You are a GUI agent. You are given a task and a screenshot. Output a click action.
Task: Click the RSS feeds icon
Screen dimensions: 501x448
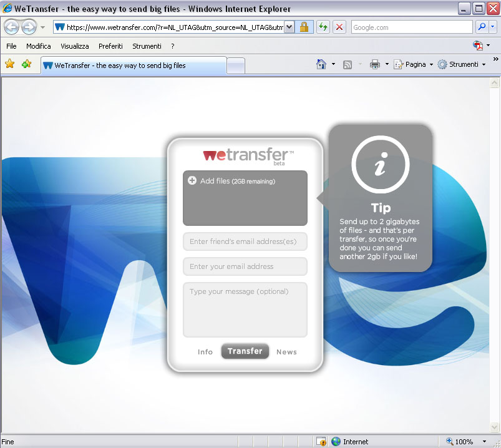[348, 64]
